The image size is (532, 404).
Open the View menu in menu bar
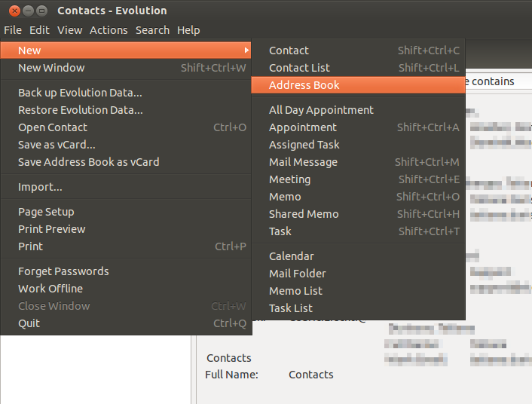pyautogui.click(x=69, y=30)
